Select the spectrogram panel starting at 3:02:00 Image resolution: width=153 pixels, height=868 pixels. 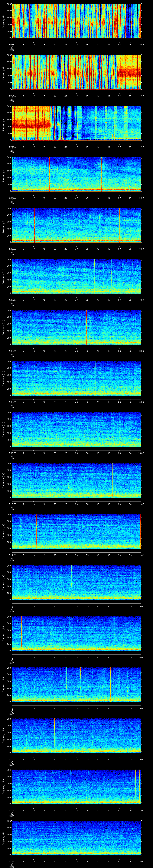(76, 72)
